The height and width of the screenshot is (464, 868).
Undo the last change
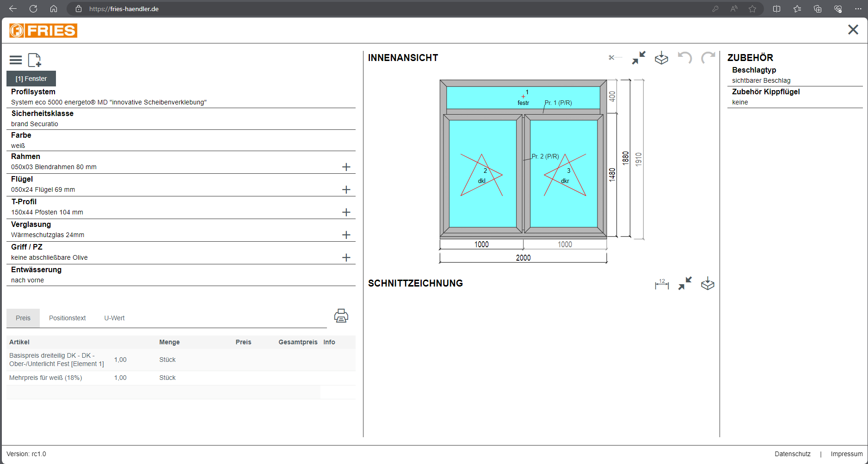685,58
